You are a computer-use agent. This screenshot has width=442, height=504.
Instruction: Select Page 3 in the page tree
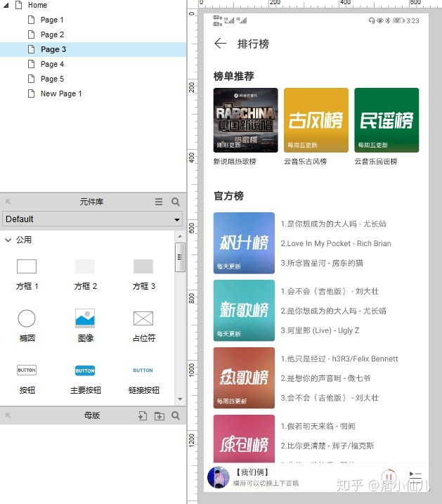coord(53,49)
